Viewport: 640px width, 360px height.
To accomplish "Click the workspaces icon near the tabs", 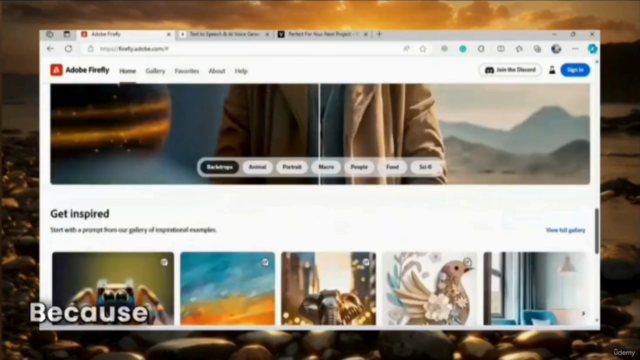I will pos(50,34).
